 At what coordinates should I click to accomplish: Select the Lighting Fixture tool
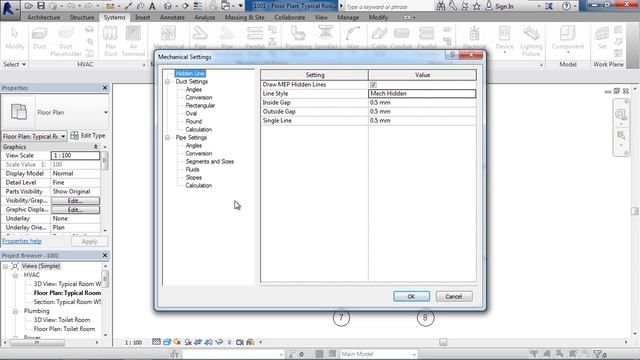coord(531,41)
